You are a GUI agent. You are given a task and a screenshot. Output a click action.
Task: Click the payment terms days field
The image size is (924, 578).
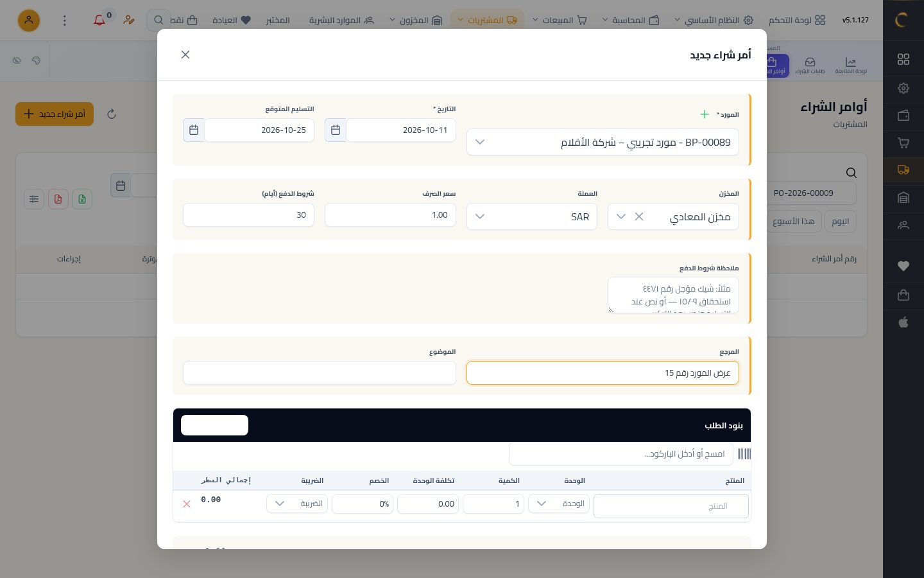pyautogui.click(x=248, y=215)
